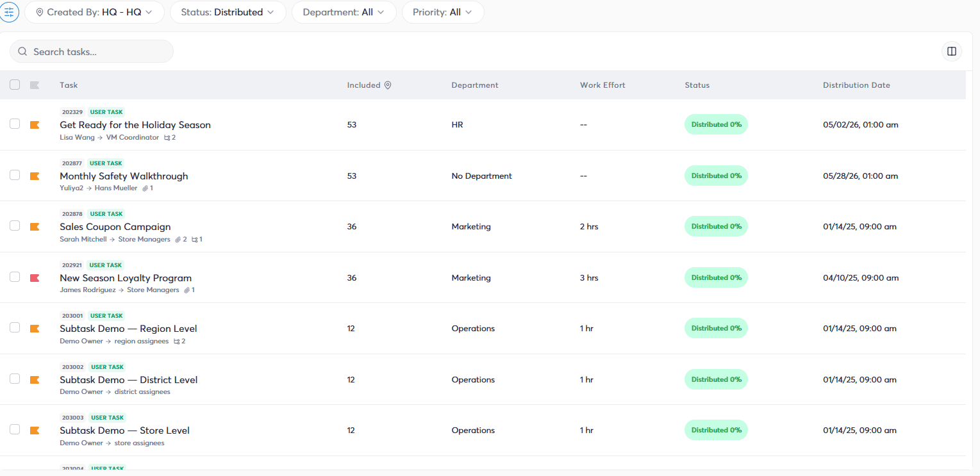The height and width of the screenshot is (476, 980).
Task: Click the location pin icon beside Included header
Action: click(x=387, y=85)
